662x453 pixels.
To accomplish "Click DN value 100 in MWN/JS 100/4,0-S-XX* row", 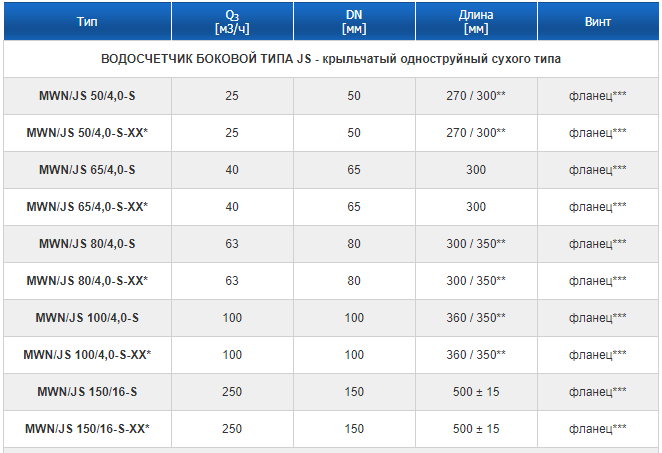I will pos(354,355).
